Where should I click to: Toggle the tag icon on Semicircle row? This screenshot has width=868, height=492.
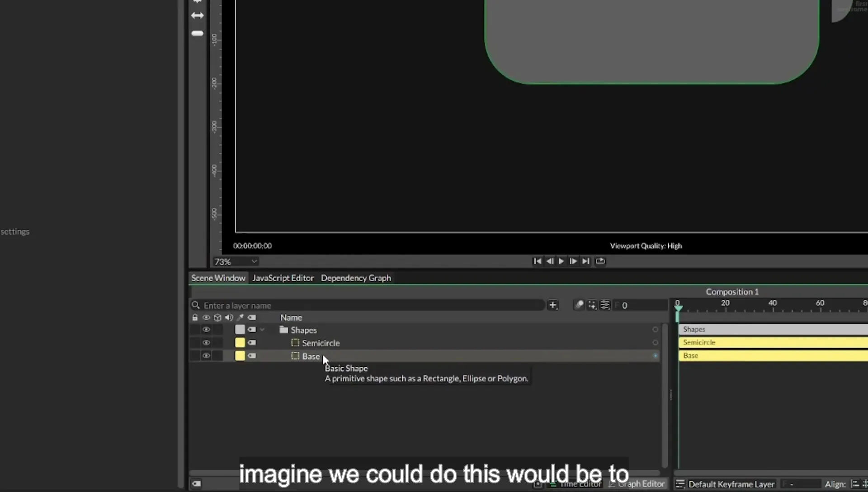[252, 343]
